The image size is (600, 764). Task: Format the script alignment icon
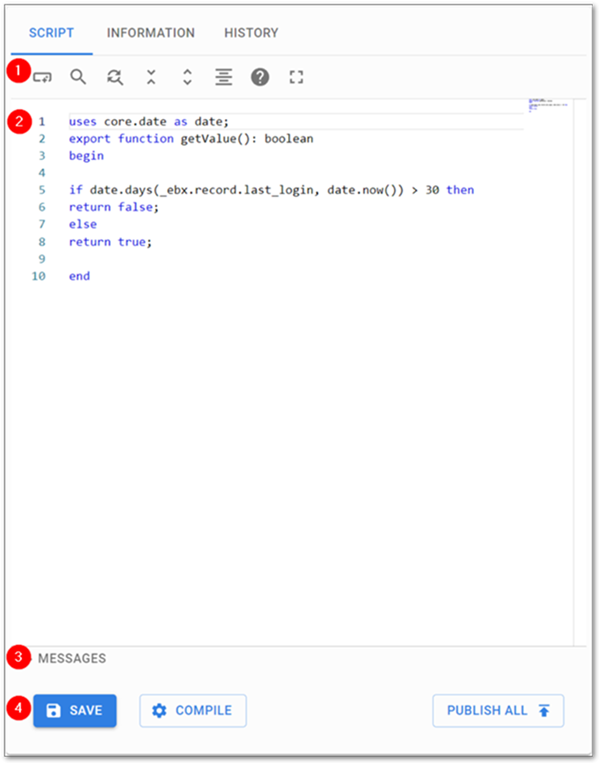click(x=224, y=77)
